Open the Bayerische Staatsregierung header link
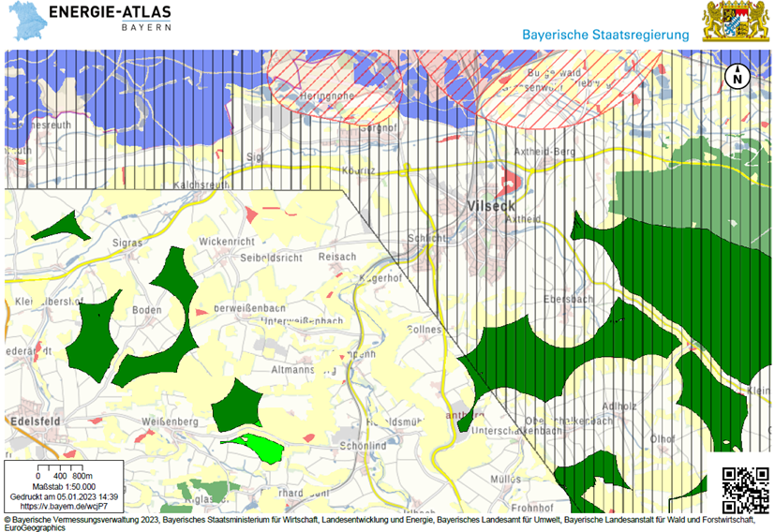775x532 pixels. tap(605, 35)
